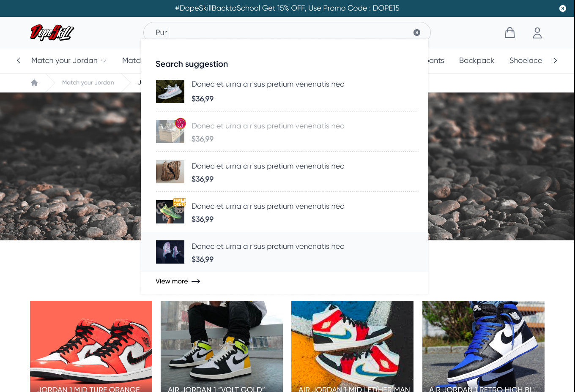Screen dimensions: 575x392
Task: Open the shopping bag cart
Action: (509, 33)
